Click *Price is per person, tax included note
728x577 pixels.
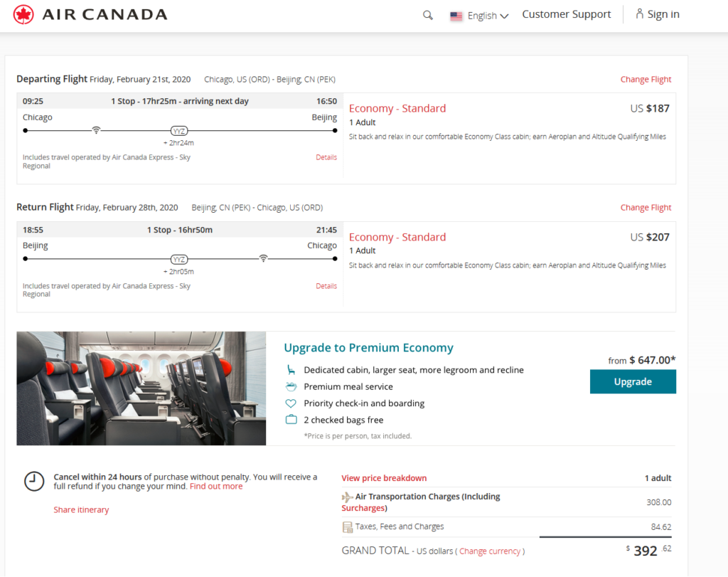click(358, 436)
